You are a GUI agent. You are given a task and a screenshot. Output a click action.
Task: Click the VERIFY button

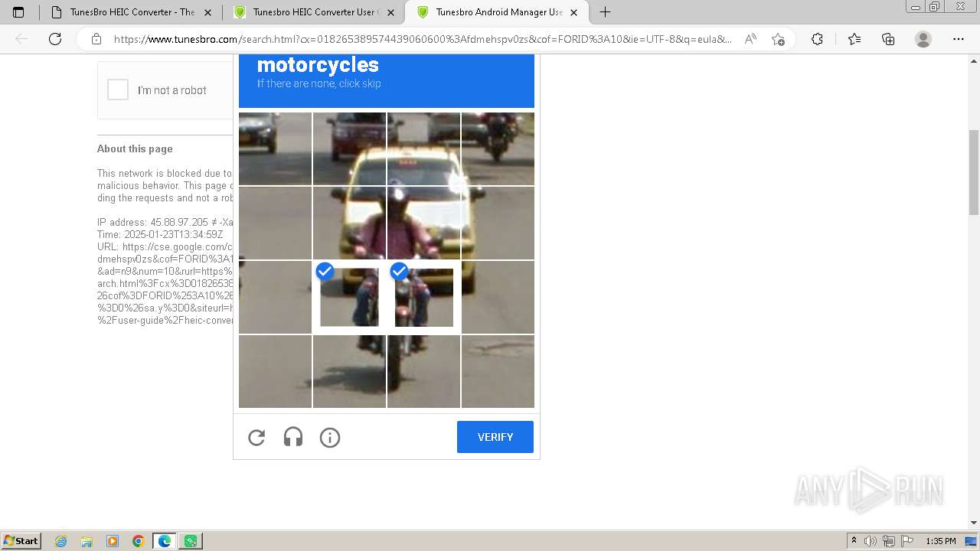point(495,437)
